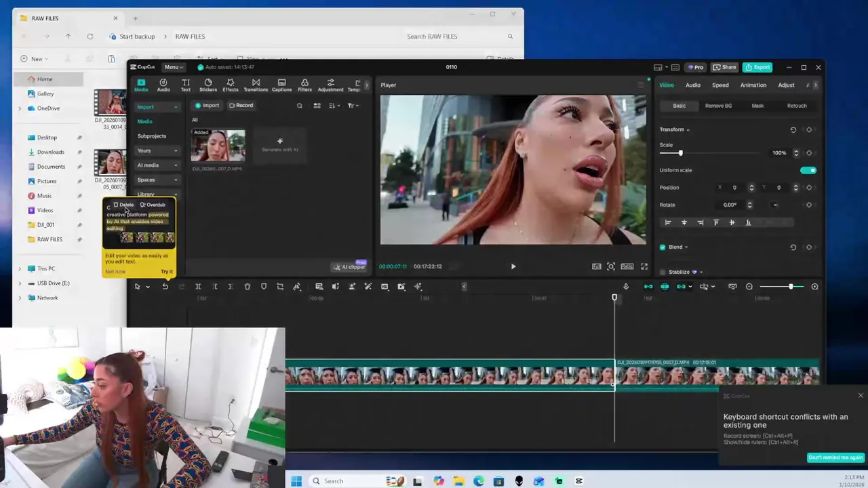Click Windows Start button on taskbar
The width and height of the screenshot is (868, 488).
click(296, 481)
